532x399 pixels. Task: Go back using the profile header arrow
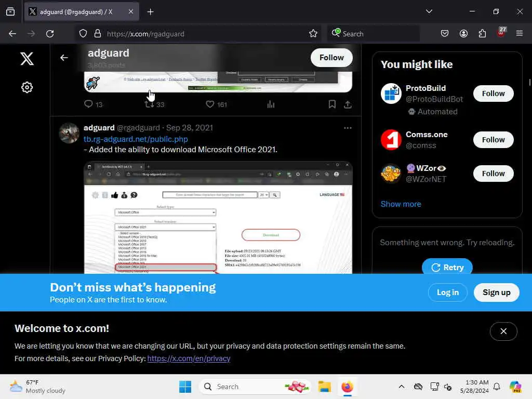[64, 58]
